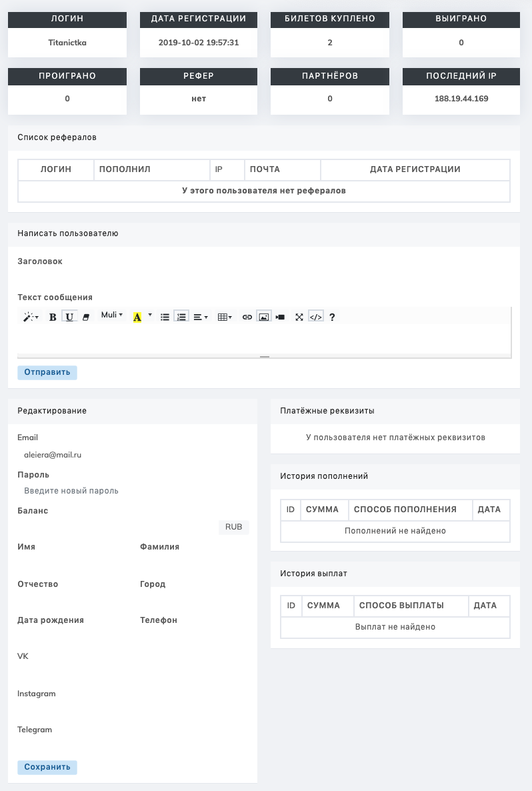Image resolution: width=532 pixels, height=791 pixels.
Task: Open the magic wand style dropdown
Action: (31, 317)
